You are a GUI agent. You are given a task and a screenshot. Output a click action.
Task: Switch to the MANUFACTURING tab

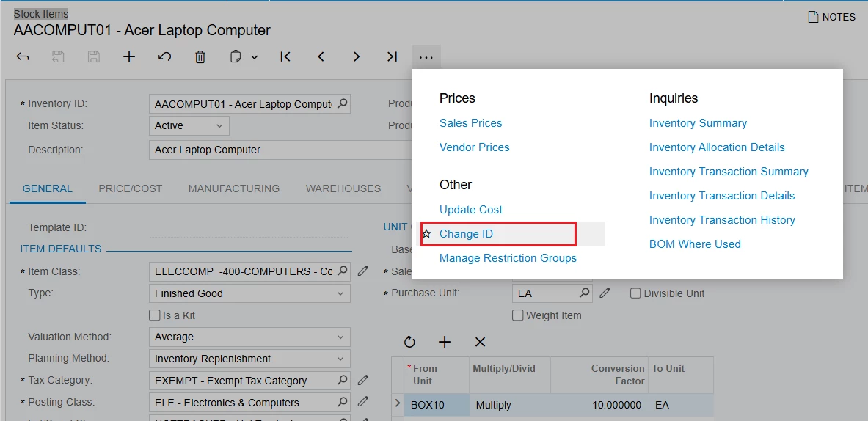(233, 188)
